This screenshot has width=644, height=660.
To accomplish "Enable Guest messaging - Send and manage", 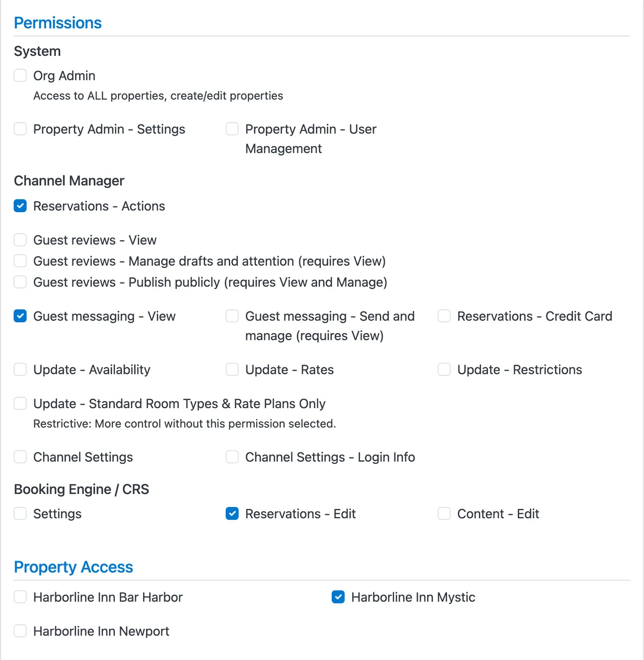I will pos(232,316).
